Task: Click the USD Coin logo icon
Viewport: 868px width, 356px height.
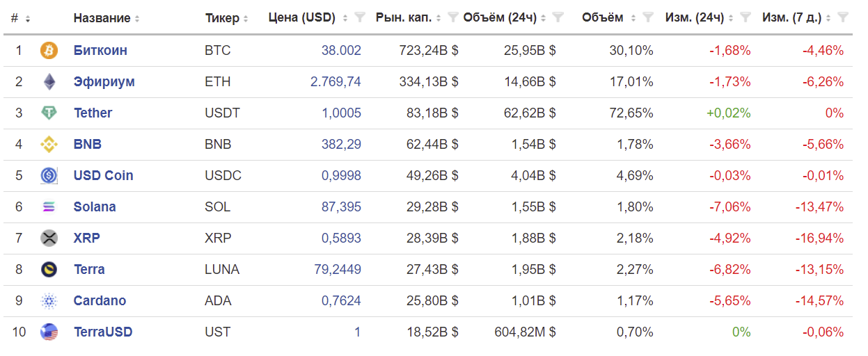Action: [x=49, y=175]
